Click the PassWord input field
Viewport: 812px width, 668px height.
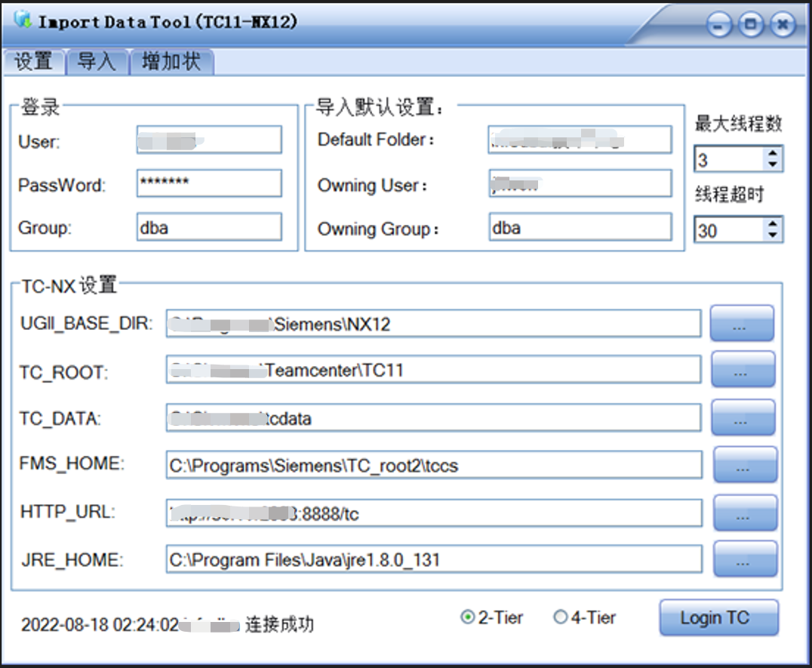pyautogui.click(x=209, y=183)
